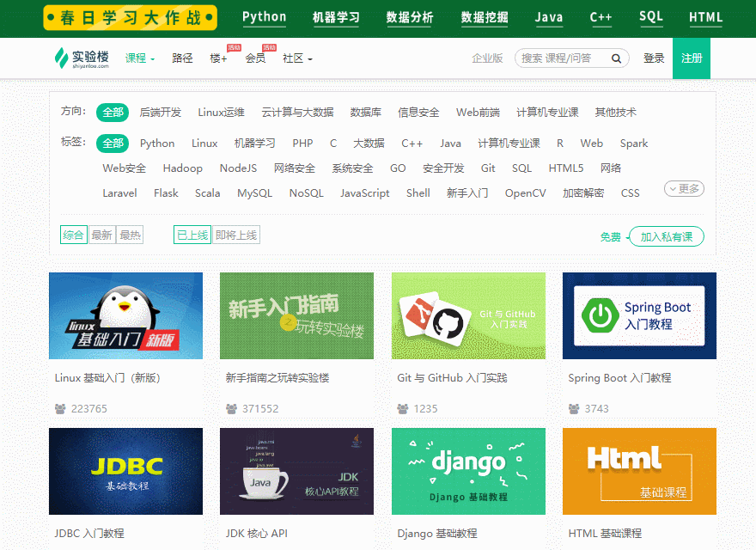This screenshot has width=756, height=550.
Task: Click the 注册 register button
Action: click(x=692, y=58)
